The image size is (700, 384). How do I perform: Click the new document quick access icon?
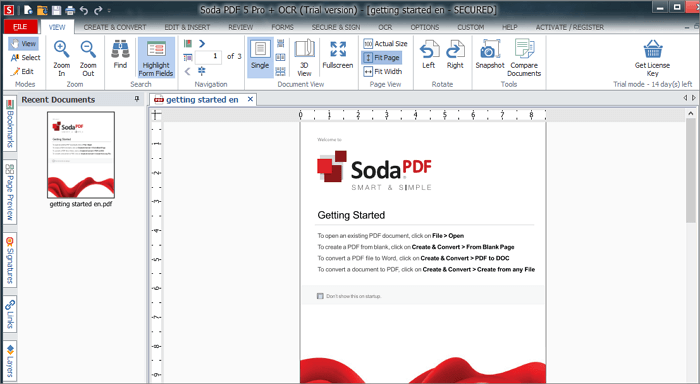coord(28,10)
